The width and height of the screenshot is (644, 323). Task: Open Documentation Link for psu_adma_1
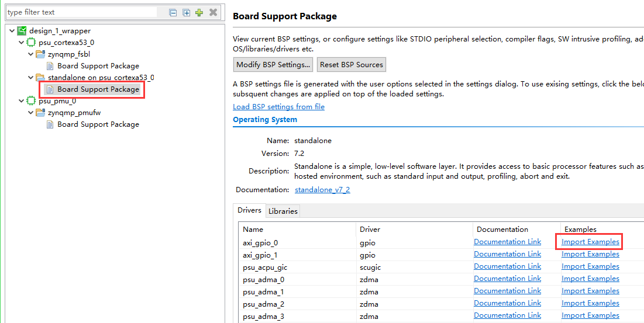[x=507, y=291]
